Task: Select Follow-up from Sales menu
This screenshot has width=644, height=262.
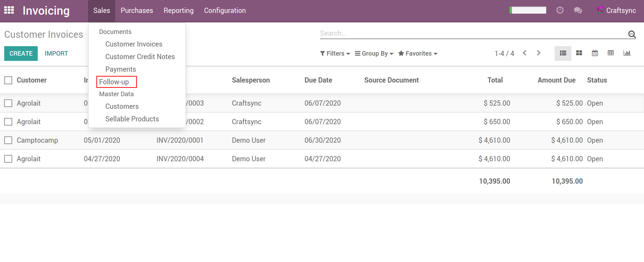Action: click(x=114, y=82)
